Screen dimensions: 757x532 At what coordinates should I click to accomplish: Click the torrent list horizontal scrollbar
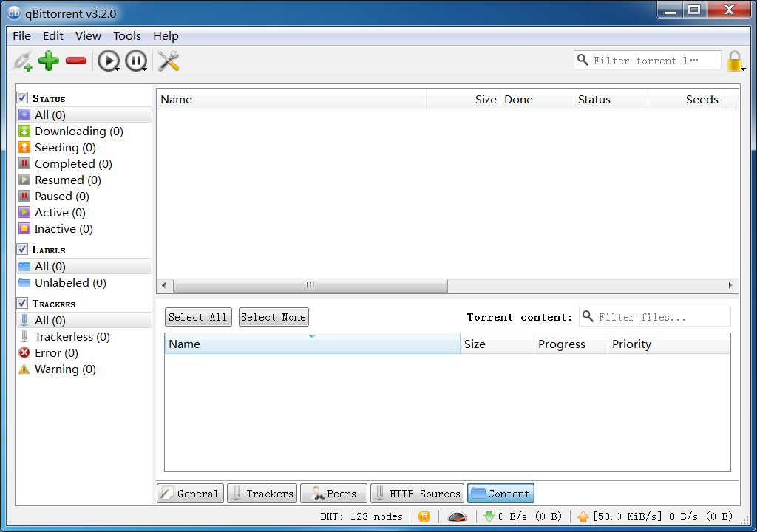point(310,285)
